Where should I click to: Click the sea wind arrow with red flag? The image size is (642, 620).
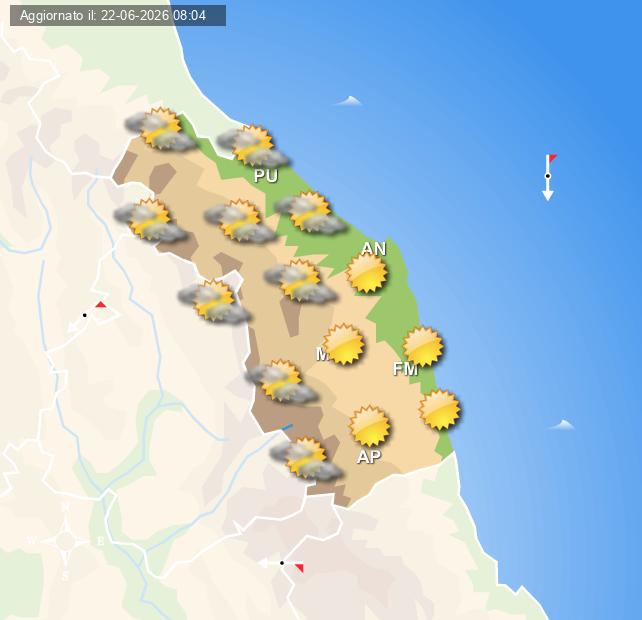tap(549, 177)
